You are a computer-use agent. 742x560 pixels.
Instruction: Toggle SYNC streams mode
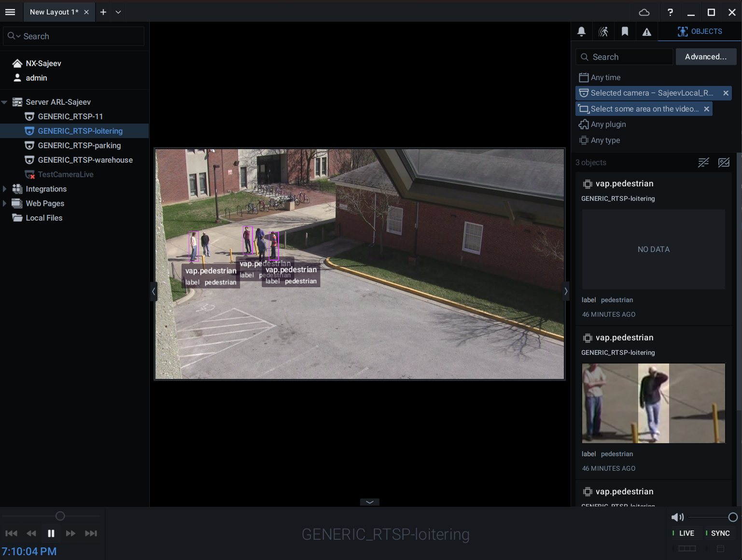pos(717,533)
